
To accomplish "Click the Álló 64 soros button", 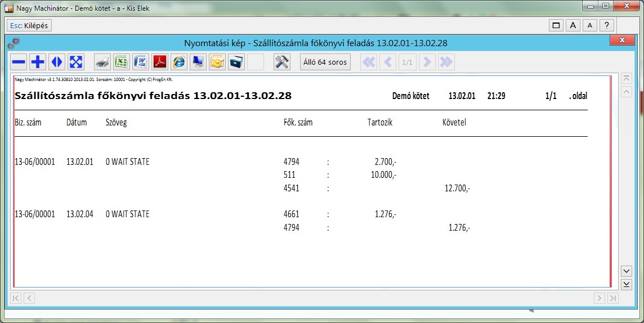I will [325, 62].
